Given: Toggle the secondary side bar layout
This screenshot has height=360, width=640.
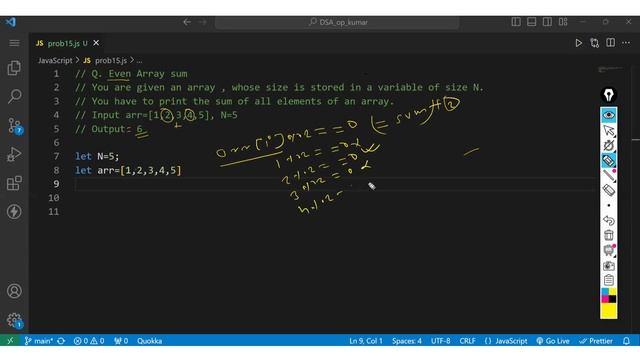Looking at the screenshot, I should [x=547, y=22].
